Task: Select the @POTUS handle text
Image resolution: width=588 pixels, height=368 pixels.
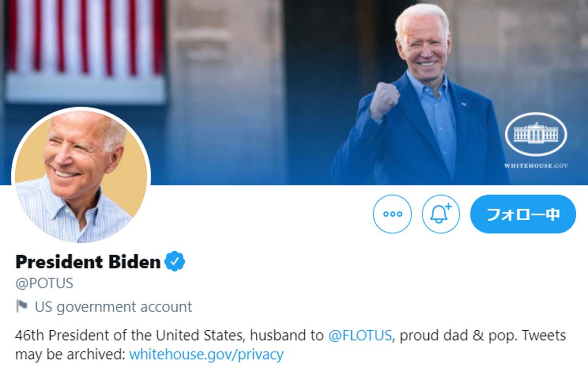Action: (44, 284)
